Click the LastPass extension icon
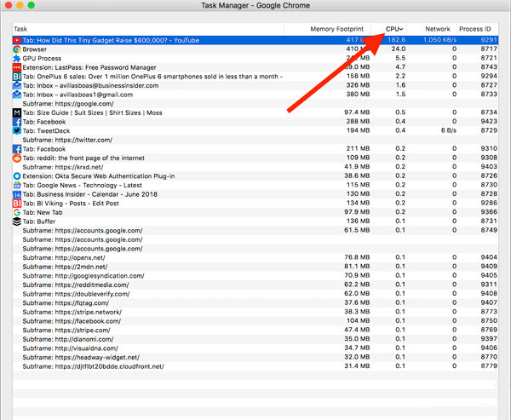511x420 pixels. (x=17, y=67)
